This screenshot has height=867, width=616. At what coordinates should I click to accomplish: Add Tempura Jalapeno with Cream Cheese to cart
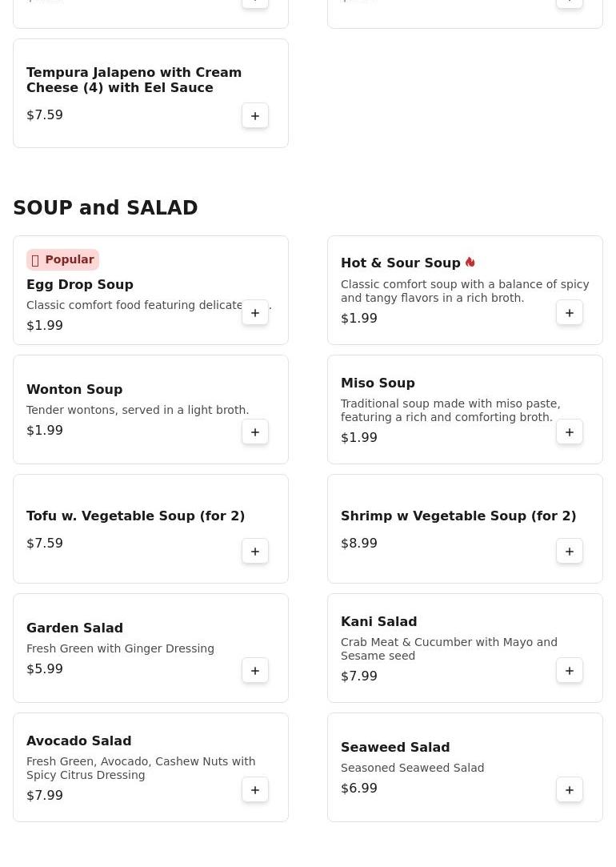pyautogui.click(x=254, y=115)
